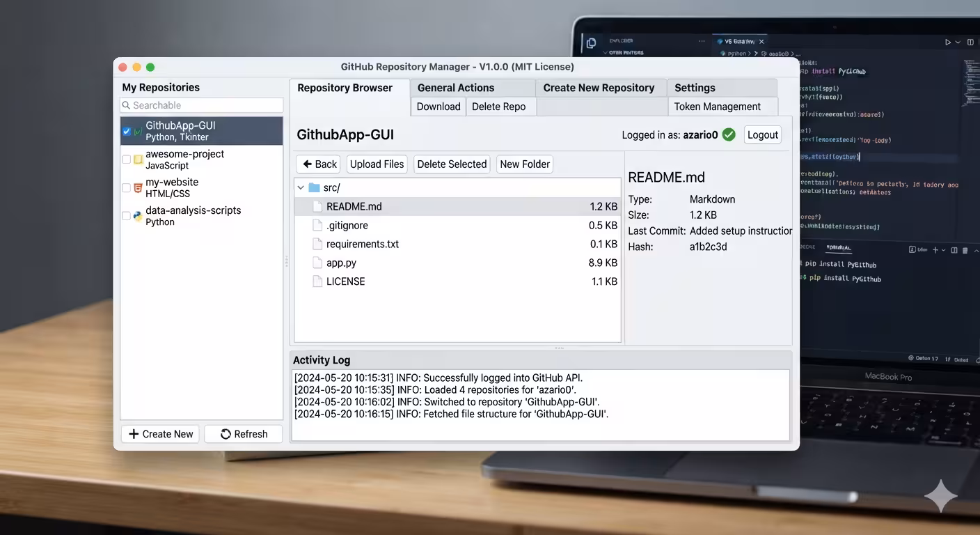The height and width of the screenshot is (535, 980).
Task: Click Upload Files button
Action: 377,164
